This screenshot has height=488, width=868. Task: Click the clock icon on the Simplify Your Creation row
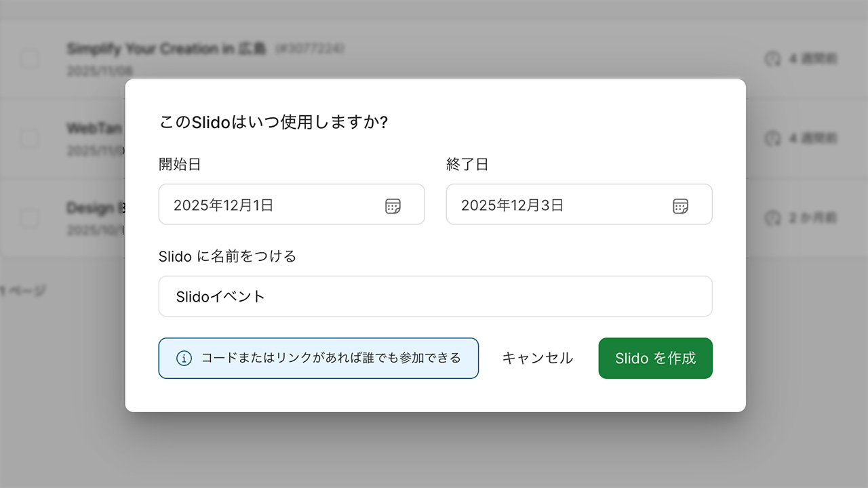click(x=772, y=59)
